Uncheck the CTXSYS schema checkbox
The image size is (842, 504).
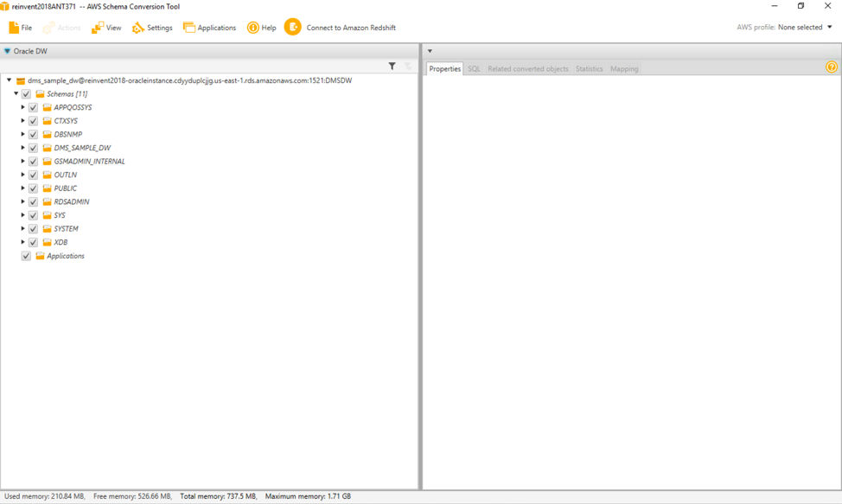pyautogui.click(x=34, y=121)
